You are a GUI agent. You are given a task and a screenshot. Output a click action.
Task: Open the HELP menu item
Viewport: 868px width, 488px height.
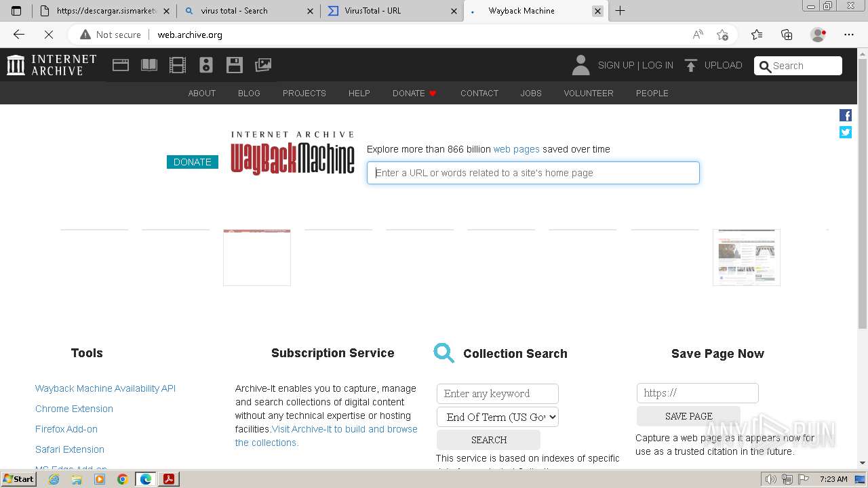(x=359, y=94)
